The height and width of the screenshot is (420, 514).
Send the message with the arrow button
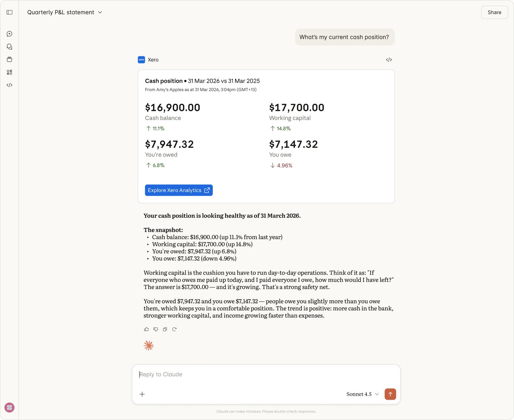(x=390, y=394)
